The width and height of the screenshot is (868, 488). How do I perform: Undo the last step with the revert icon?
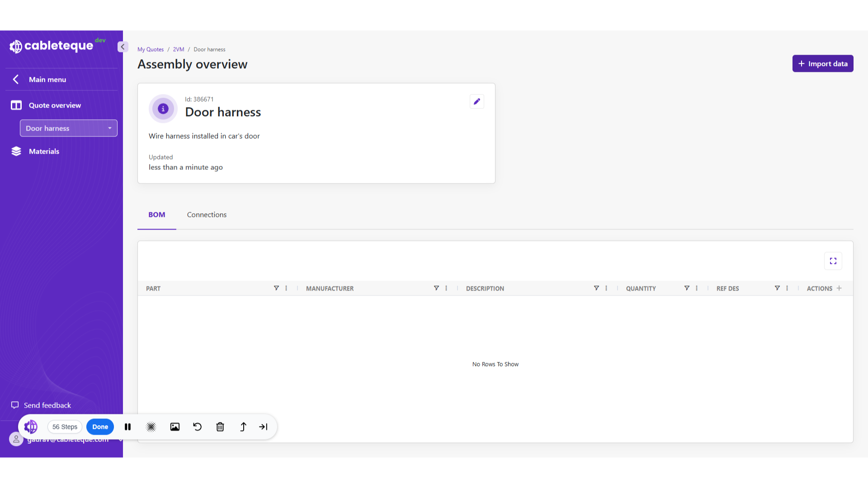197,427
